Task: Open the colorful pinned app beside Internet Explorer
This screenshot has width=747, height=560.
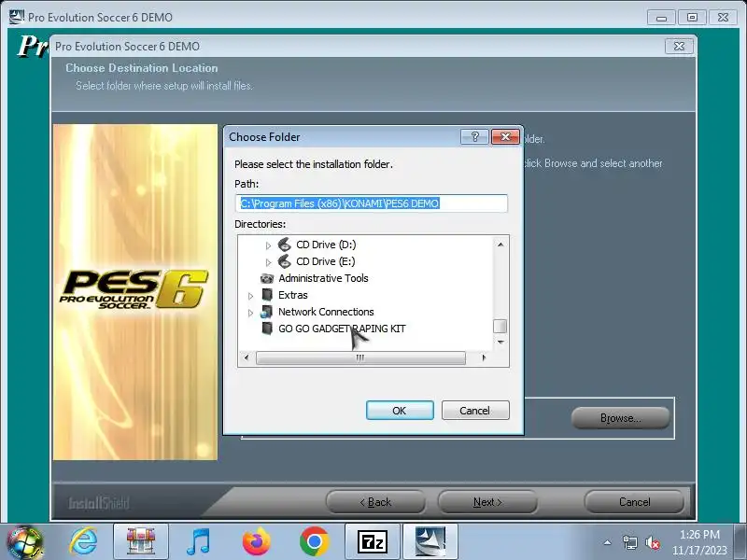Action: pos(141,542)
